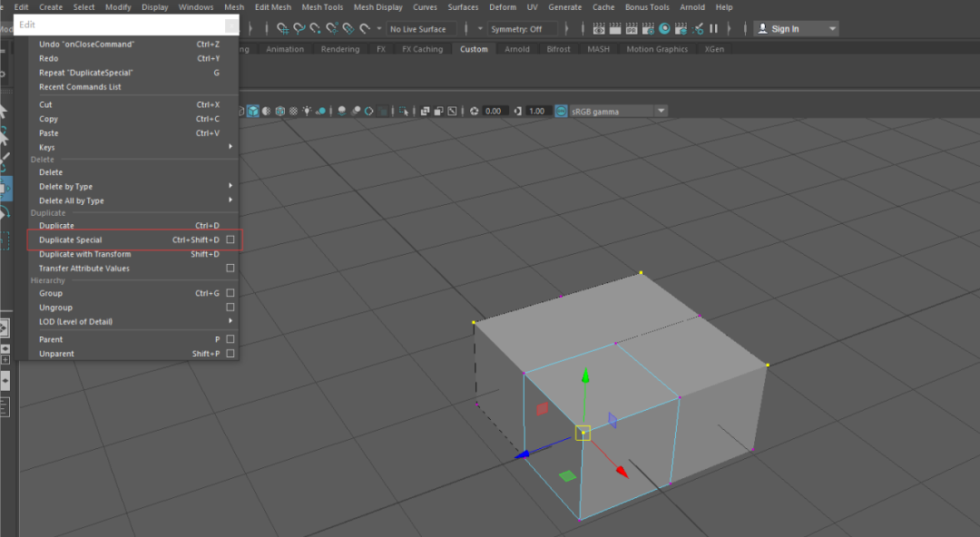Switch to the Rendering shelf tab
Viewport: 980px width, 537px height.
point(340,49)
